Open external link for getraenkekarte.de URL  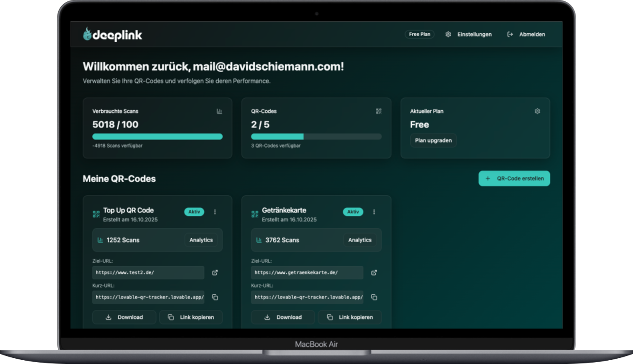pyautogui.click(x=374, y=272)
